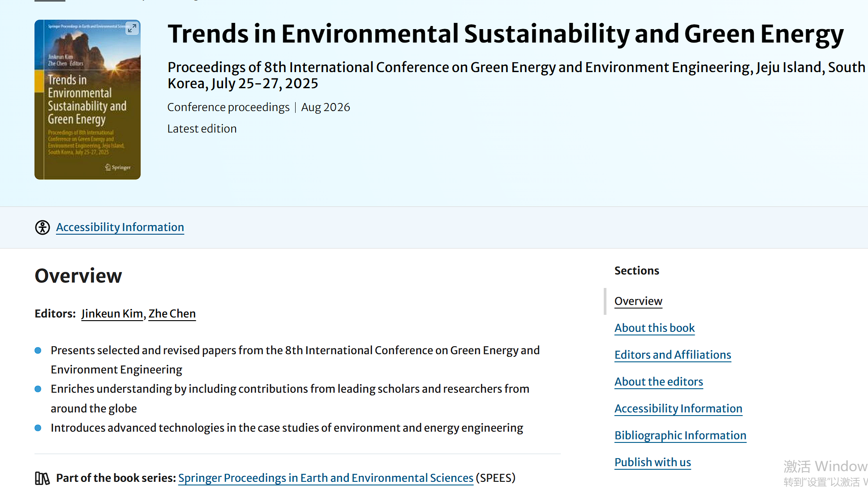Open editor Zhe Chen's link
The width and height of the screenshot is (868, 502).
click(x=172, y=313)
